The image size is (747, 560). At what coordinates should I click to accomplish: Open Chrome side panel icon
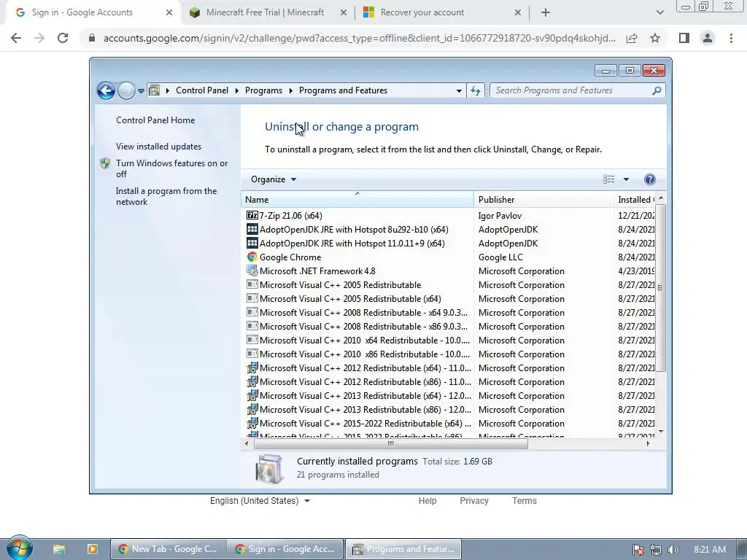tap(684, 38)
